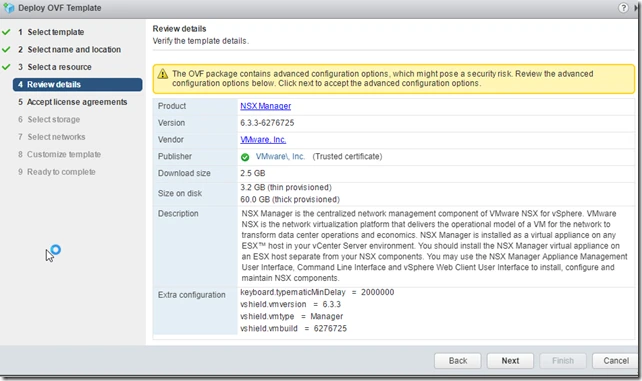Click the Deploy OVF Template title icon
The width and height of the screenshot is (642, 381).
tap(9, 8)
